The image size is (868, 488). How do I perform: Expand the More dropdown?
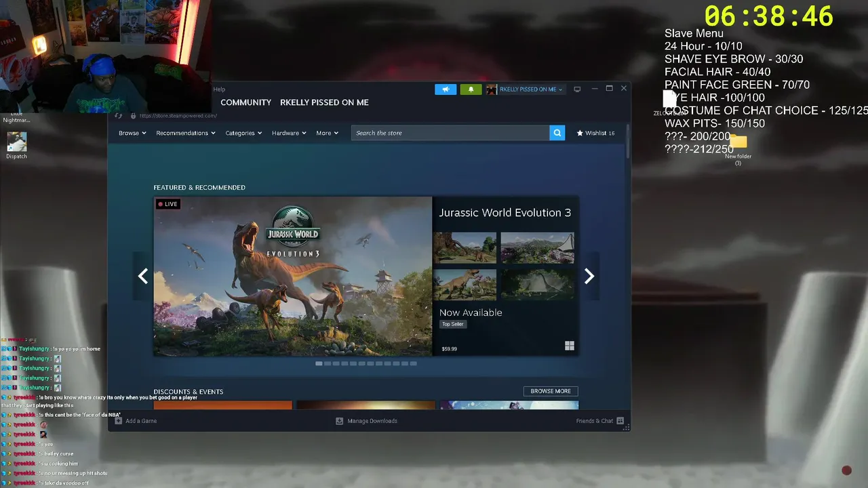pos(327,133)
